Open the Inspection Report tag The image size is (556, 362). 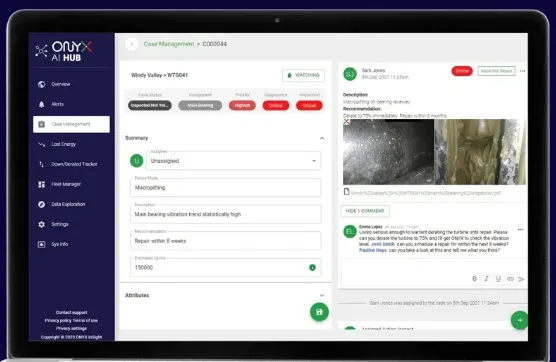496,71
